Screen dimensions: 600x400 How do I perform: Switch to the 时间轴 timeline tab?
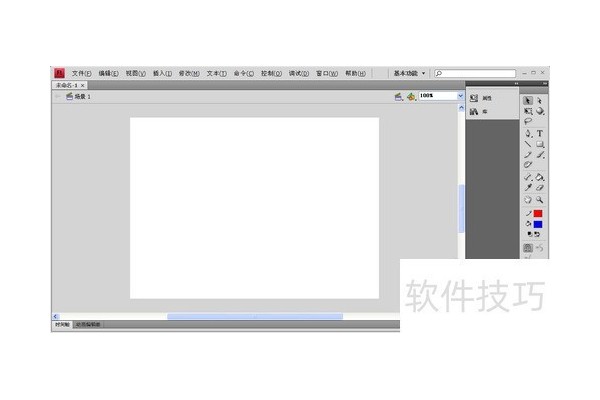click(x=62, y=325)
